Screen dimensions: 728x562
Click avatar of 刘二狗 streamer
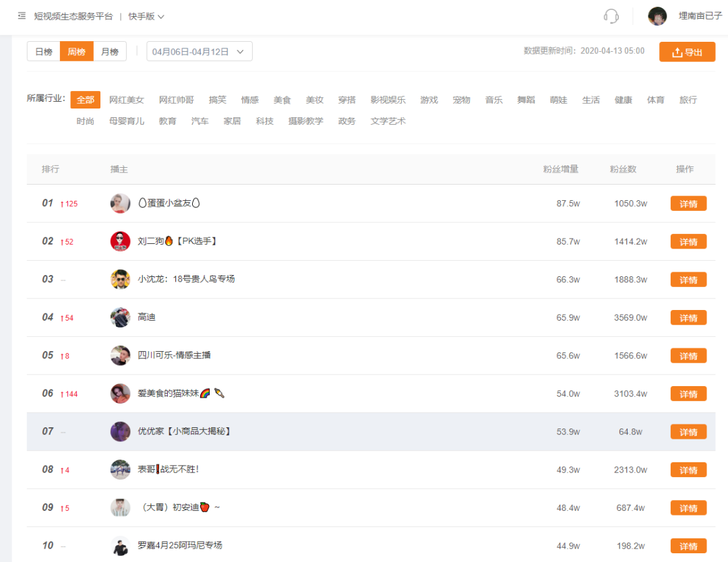(120, 241)
